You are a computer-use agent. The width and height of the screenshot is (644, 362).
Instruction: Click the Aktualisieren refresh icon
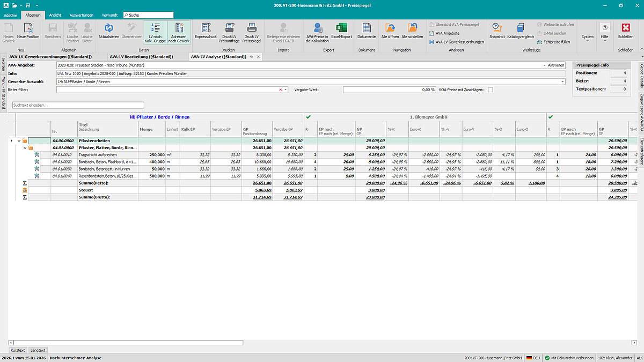point(109,28)
